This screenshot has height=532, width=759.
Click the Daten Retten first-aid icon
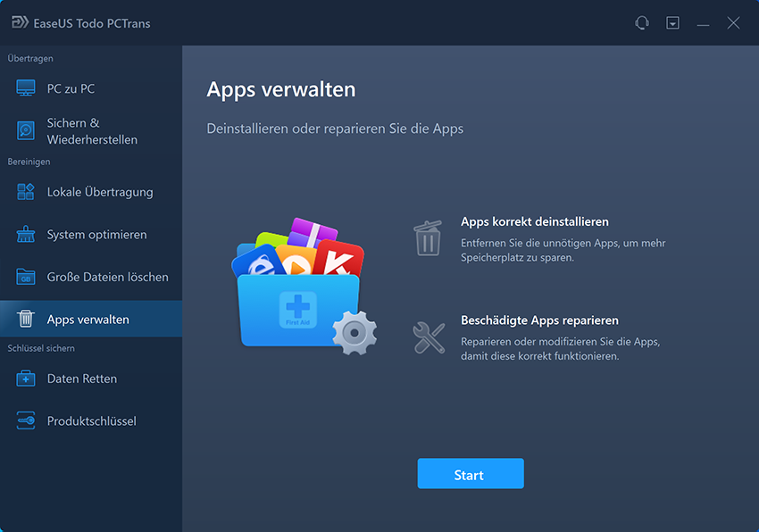tap(26, 378)
